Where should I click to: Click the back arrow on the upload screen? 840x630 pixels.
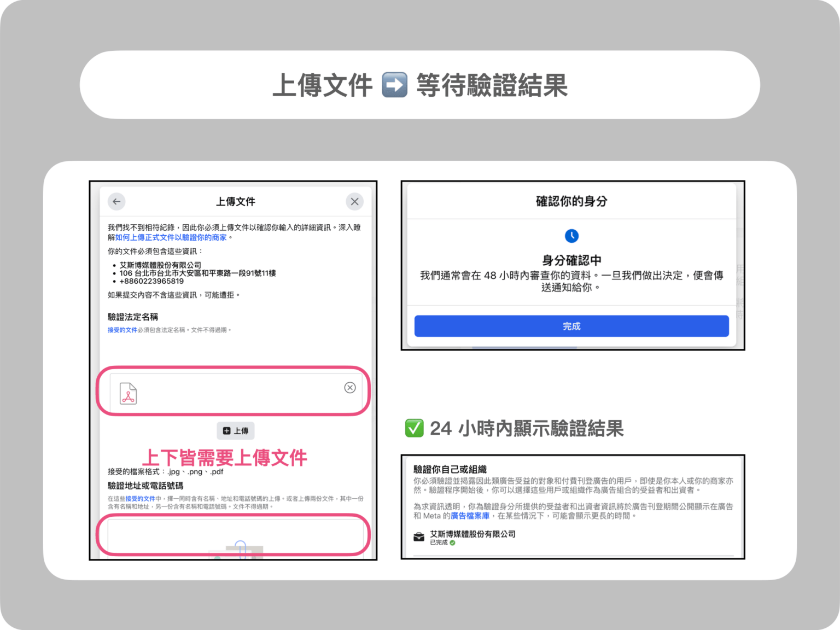click(116, 201)
